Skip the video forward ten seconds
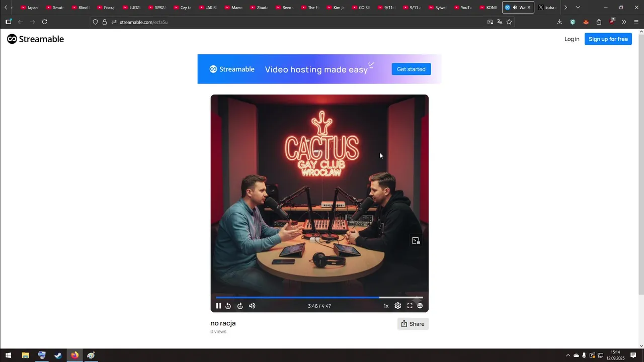The height and width of the screenshot is (362, 644). 240,306
